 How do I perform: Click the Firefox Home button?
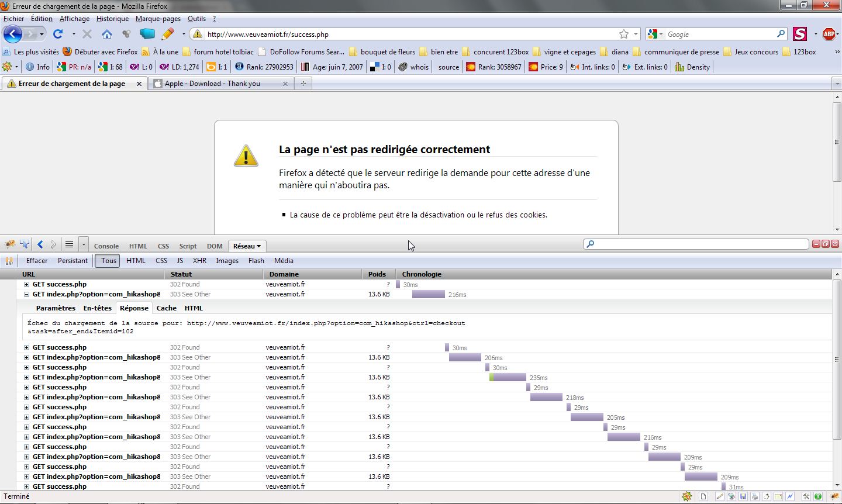[x=106, y=34]
